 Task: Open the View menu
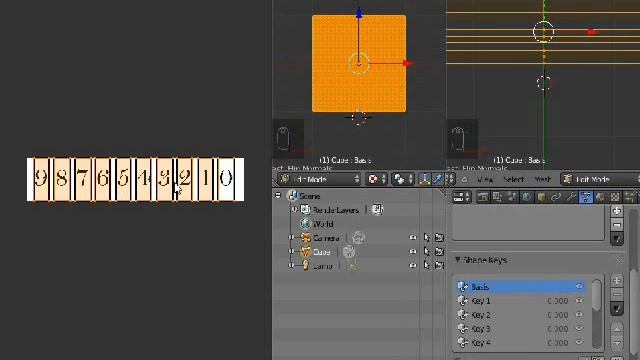(485, 179)
